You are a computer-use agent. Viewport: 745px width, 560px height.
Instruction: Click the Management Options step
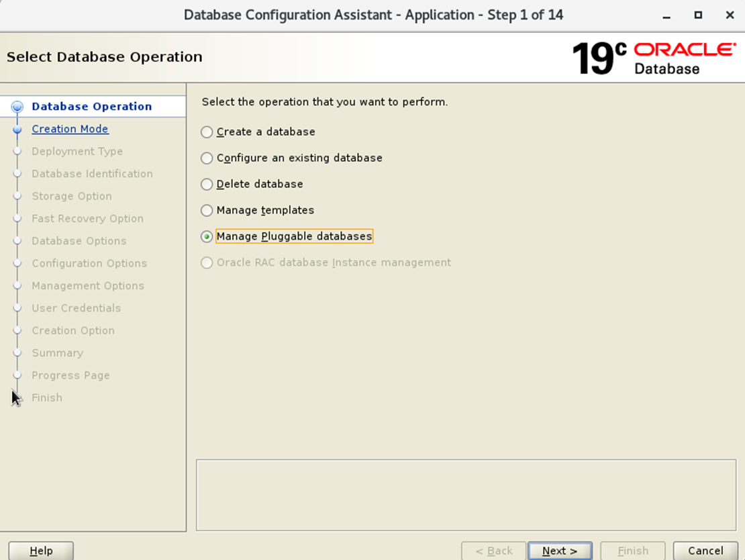[x=88, y=285]
